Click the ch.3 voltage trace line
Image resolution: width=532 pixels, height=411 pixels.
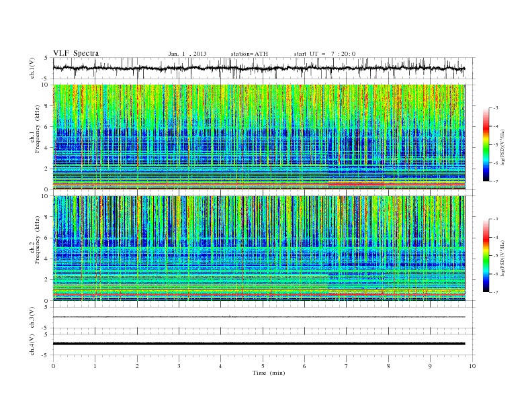[x=259, y=317]
